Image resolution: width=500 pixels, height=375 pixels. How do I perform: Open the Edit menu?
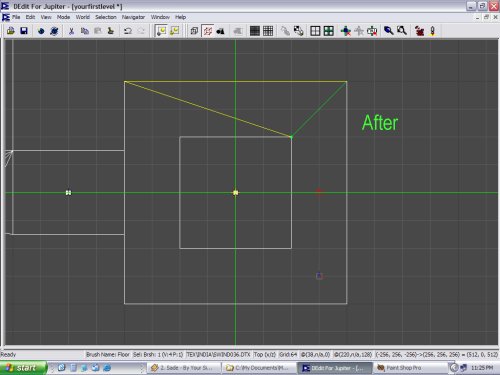click(x=30, y=17)
